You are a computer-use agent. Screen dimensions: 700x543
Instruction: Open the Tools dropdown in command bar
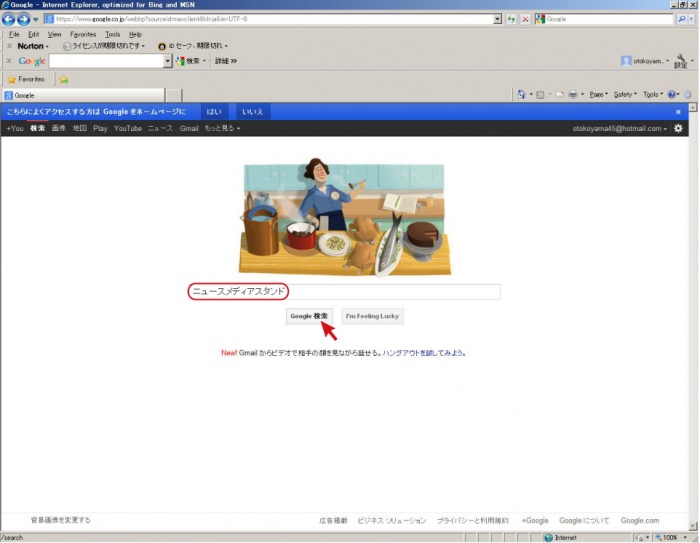[x=653, y=95]
